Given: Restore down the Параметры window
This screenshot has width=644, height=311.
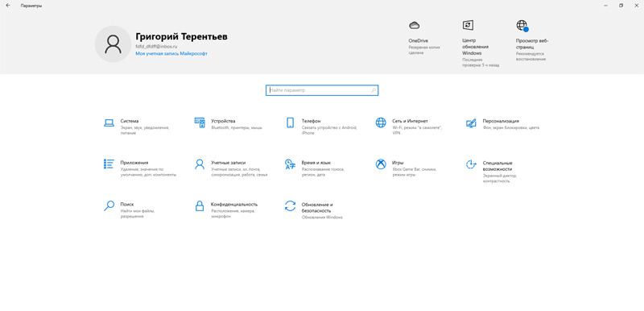Looking at the screenshot, I should click(x=621, y=6).
